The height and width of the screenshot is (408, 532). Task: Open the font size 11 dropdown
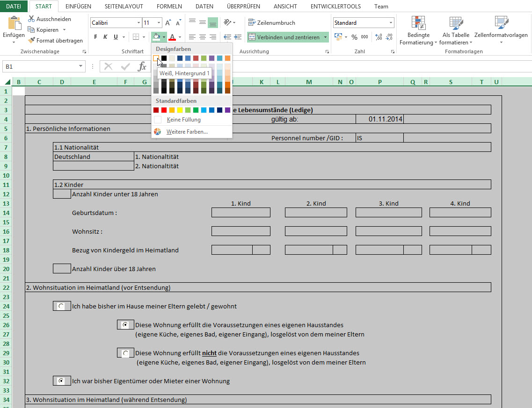pyautogui.click(x=159, y=23)
